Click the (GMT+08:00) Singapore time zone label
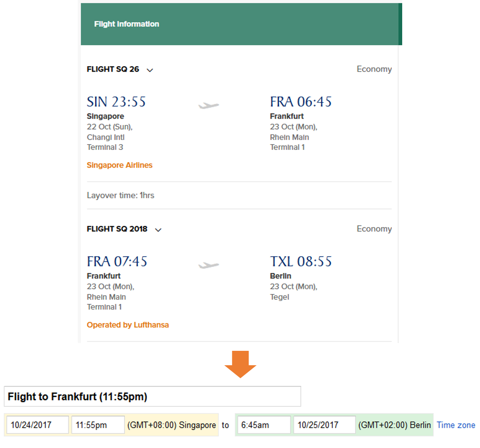480x448 pixels. point(171,425)
